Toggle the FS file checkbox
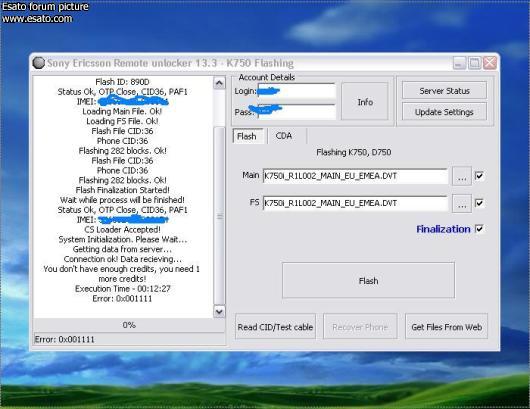Screen dimensions: 530x409 click(x=479, y=203)
